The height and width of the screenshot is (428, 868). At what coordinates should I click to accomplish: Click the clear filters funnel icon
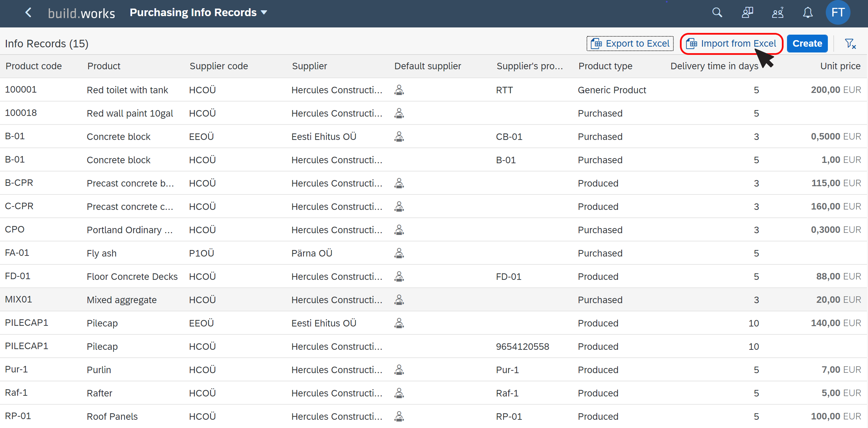point(850,44)
